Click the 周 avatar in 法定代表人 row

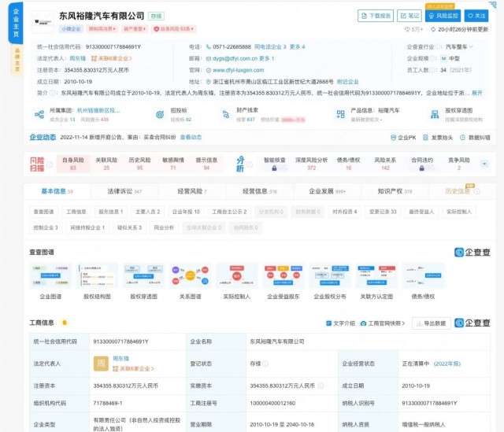click(x=101, y=364)
